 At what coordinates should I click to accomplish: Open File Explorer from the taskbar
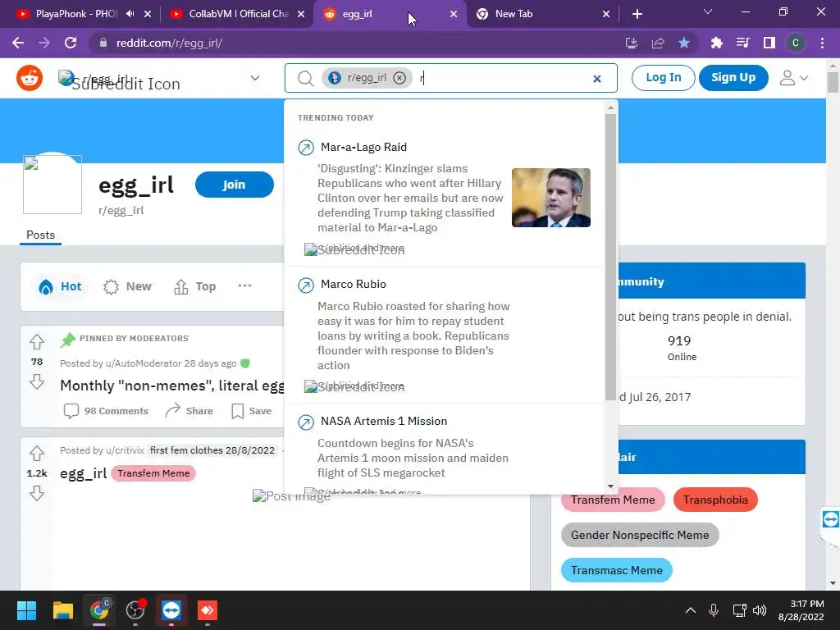(62, 610)
